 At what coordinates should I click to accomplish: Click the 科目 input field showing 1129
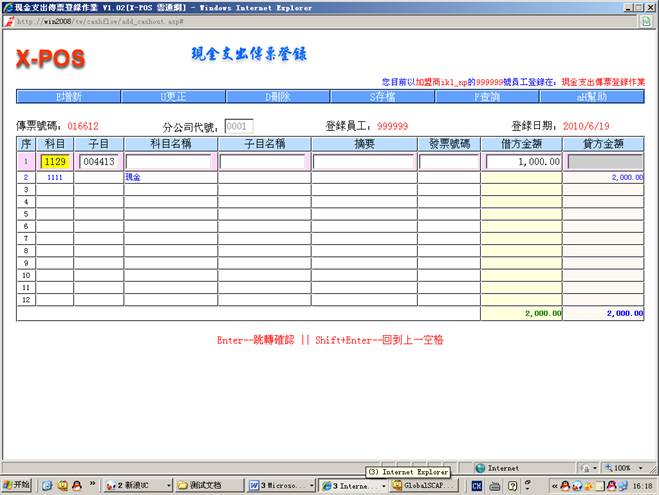coord(55,161)
